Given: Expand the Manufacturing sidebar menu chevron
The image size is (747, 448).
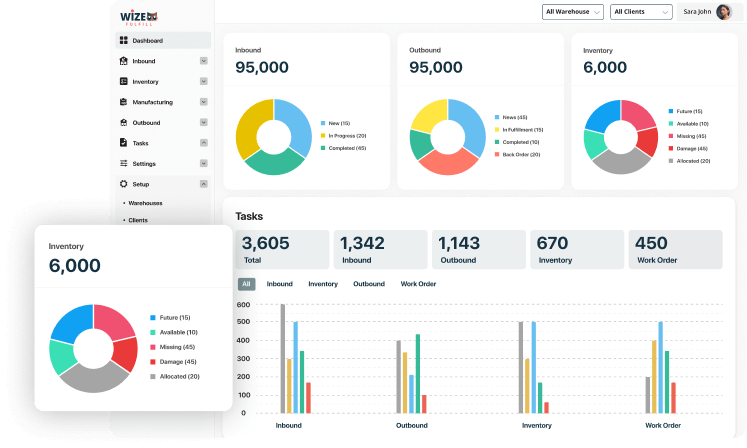Looking at the screenshot, I should 204,102.
